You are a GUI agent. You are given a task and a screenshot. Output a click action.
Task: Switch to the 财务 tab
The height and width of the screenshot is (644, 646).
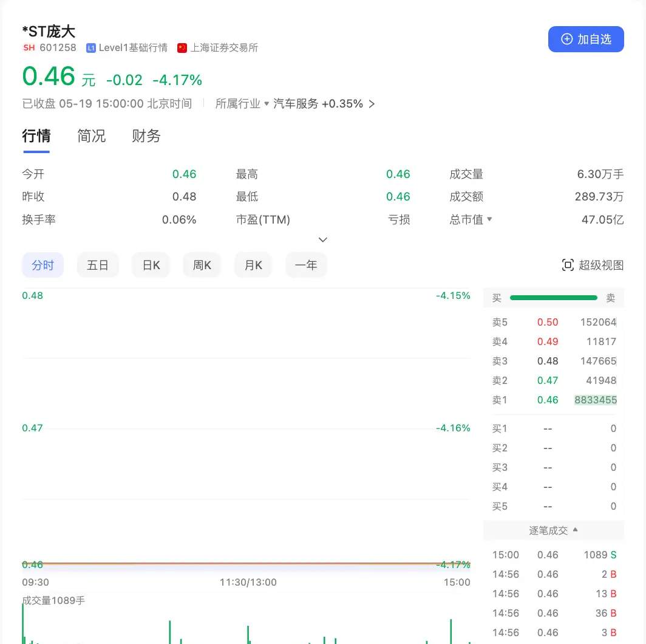click(146, 136)
